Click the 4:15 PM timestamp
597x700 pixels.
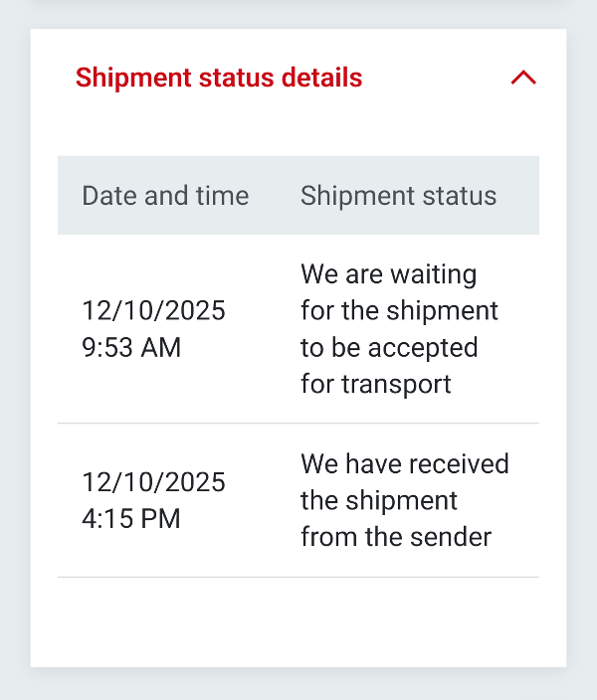tap(131, 519)
